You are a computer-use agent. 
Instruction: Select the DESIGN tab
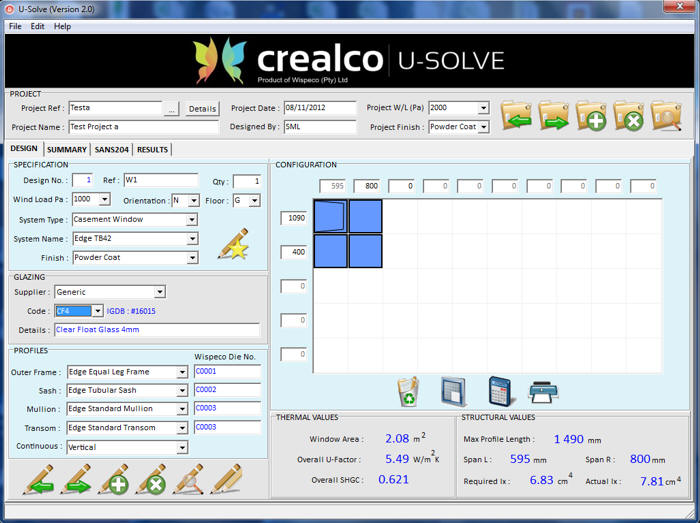(x=24, y=149)
